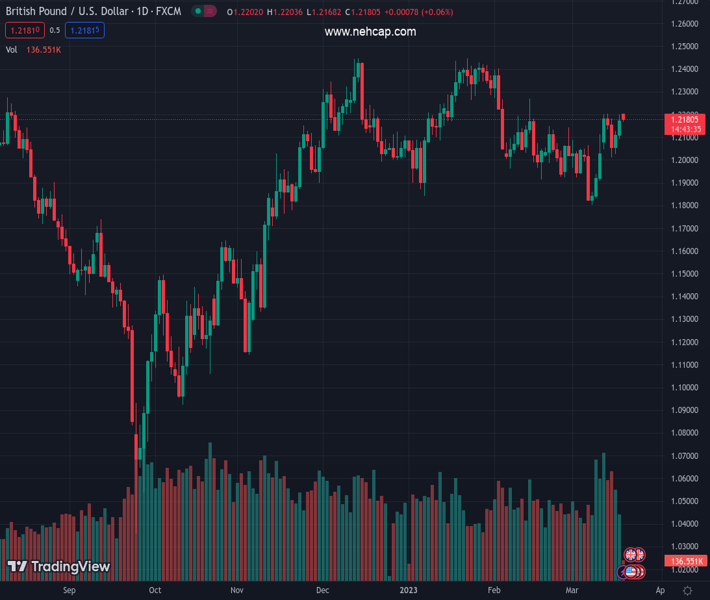The height and width of the screenshot is (600, 710).
Task: Select the Vol indicator legend
Action: click(x=12, y=49)
